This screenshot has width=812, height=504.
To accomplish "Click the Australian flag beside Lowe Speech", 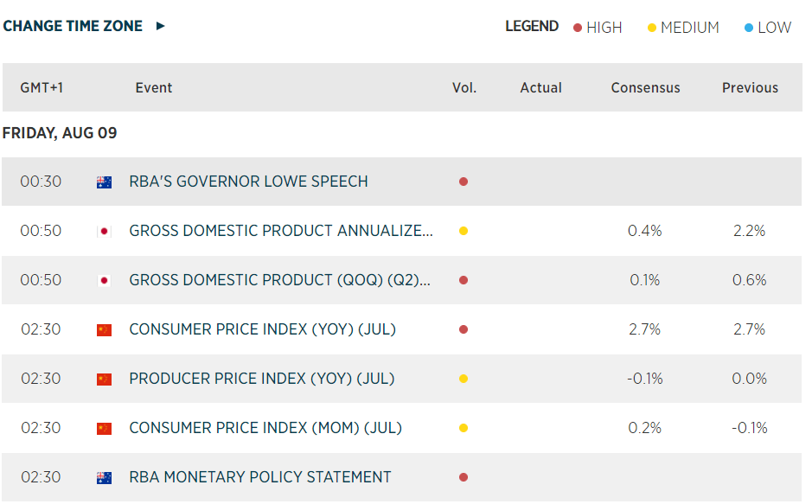I will pos(104,182).
